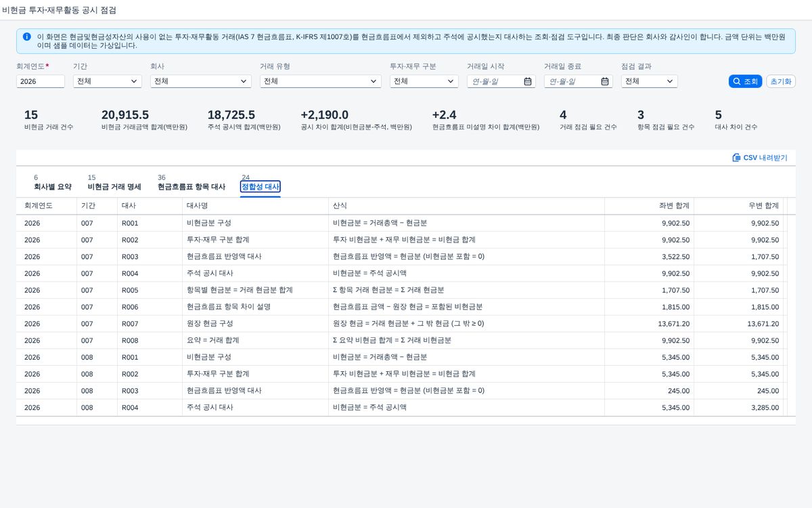Open calendar picker for 거래일 시작
Screen dimensions: 812x508
[528, 81]
